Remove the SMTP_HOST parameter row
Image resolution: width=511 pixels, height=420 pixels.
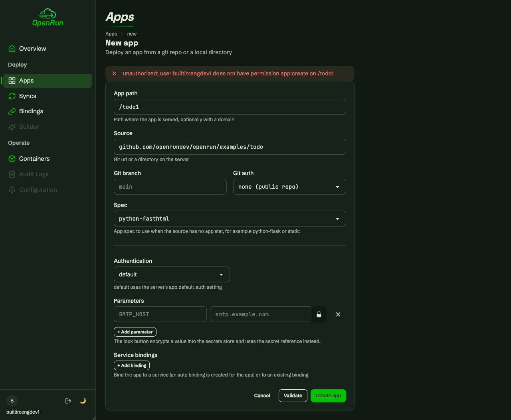(x=338, y=314)
